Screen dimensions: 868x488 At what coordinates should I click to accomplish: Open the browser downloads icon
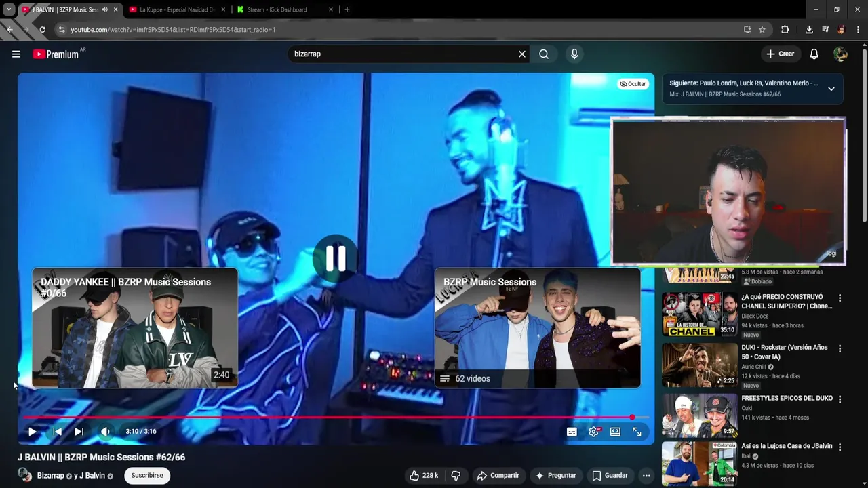click(x=809, y=30)
